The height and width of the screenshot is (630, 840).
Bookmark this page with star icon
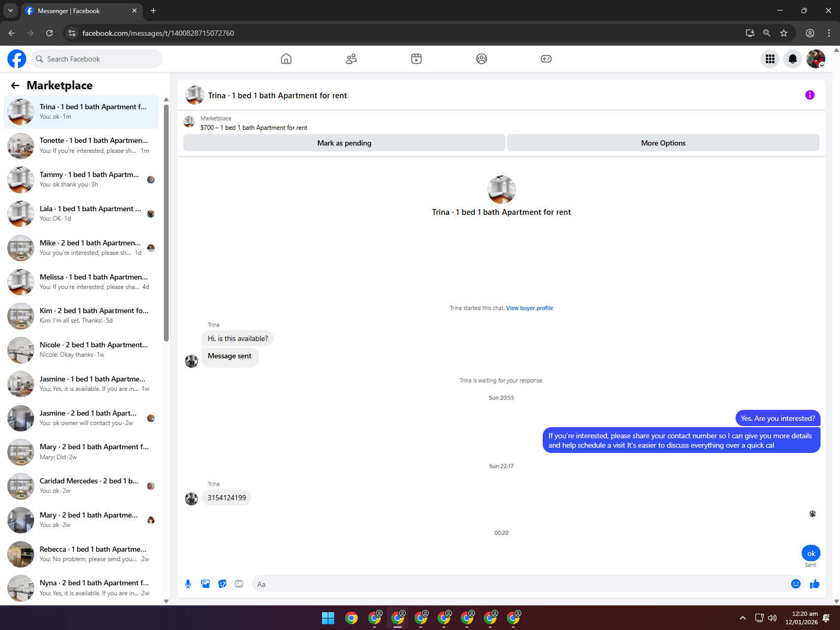pos(784,33)
